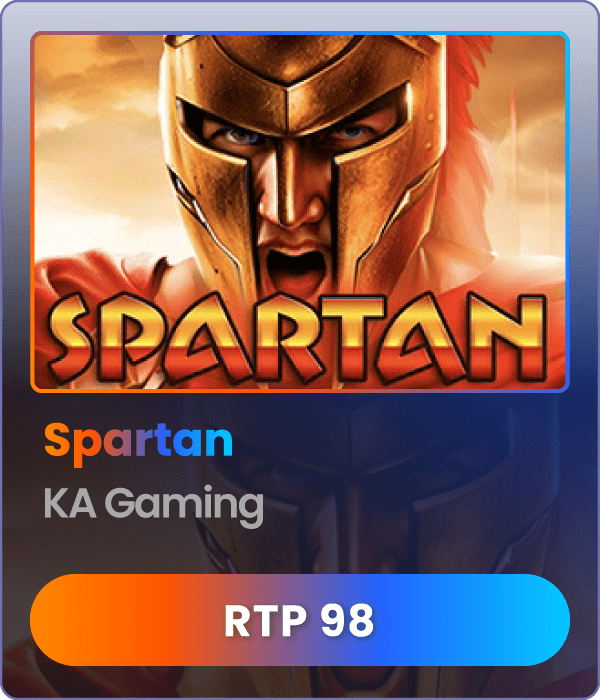The image size is (600, 700).
Task: Select the word Gaming in provider
Action: click(184, 506)
